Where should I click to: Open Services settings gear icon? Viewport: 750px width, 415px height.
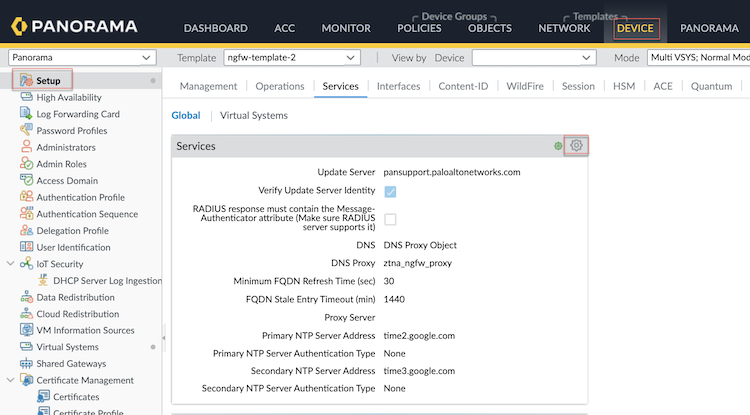[x=576, y=146]
